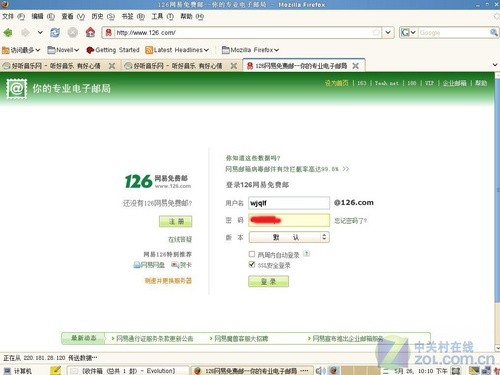Click the @ stamp mail logo
The height and width of the screenshot is (375, 500).
pos(16,89)
